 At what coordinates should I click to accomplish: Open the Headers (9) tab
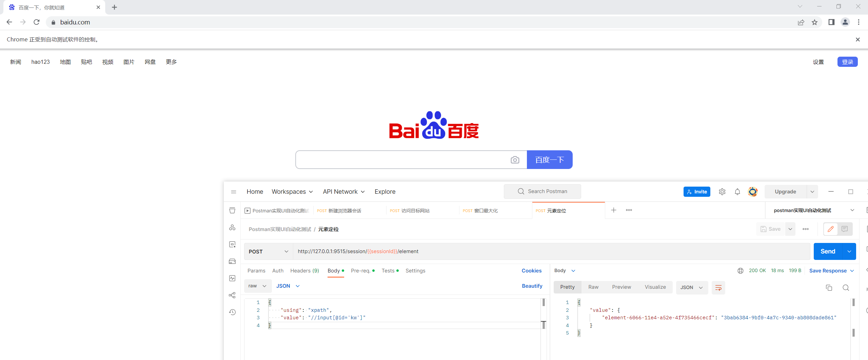304,270
